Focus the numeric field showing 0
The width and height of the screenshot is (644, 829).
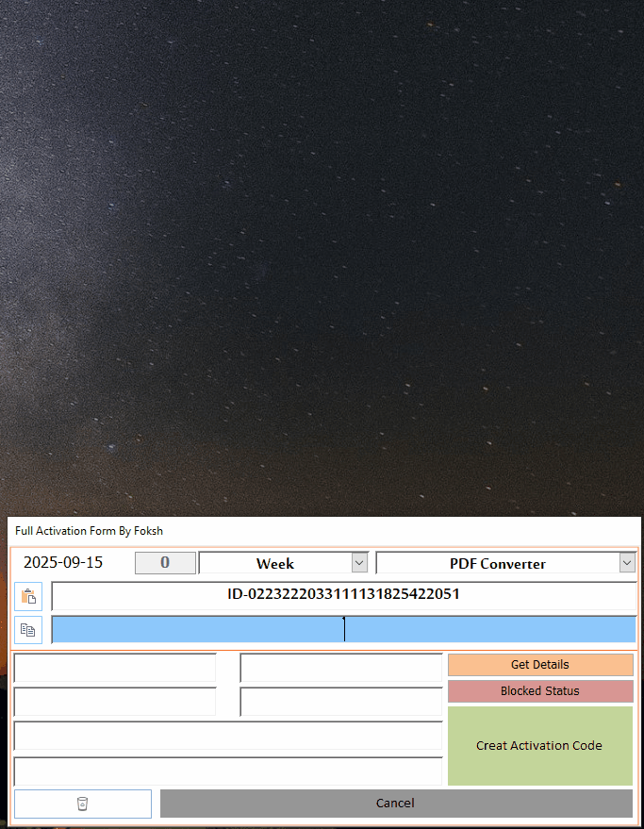(x=165, y=563)
